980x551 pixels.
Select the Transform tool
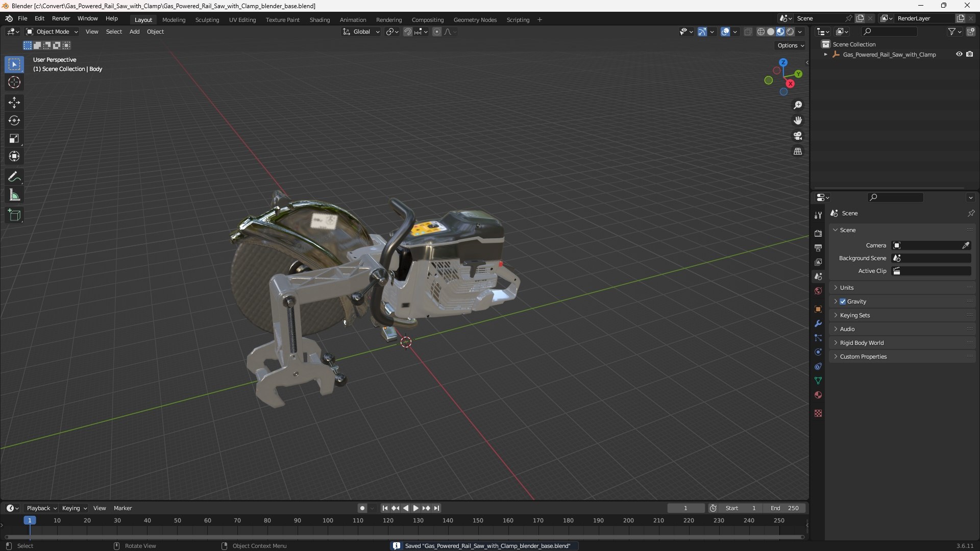(14, 156)
